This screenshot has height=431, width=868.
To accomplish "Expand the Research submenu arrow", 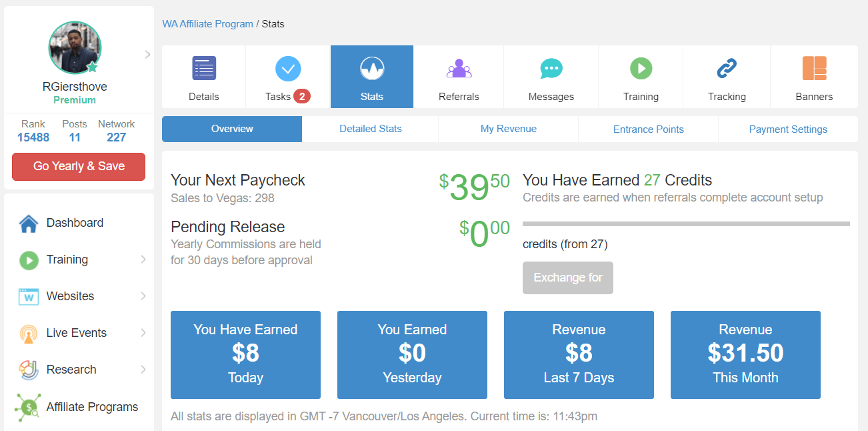I will (143, 370).
